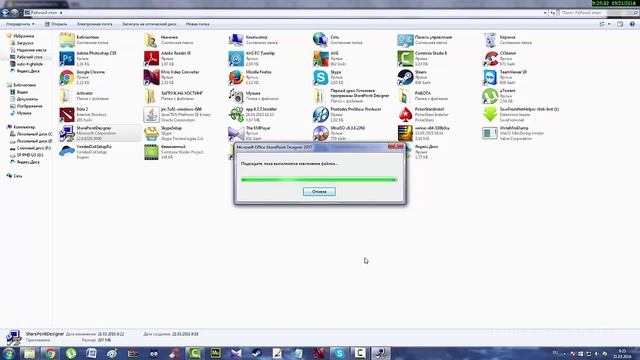Select the Музыка folder in file list
The width and height of the screenshot is (640, 360).
(236, 96)
